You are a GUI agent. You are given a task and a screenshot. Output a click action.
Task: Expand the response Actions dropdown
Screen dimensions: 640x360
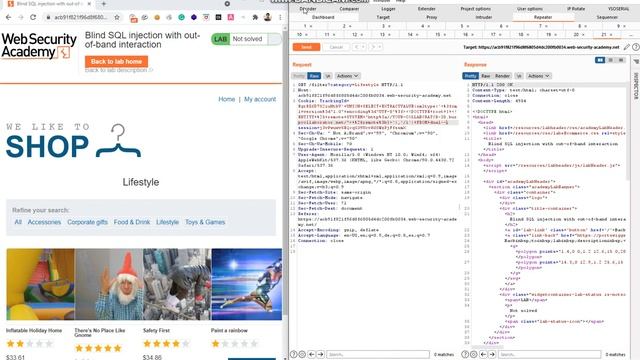click(538, 76)
